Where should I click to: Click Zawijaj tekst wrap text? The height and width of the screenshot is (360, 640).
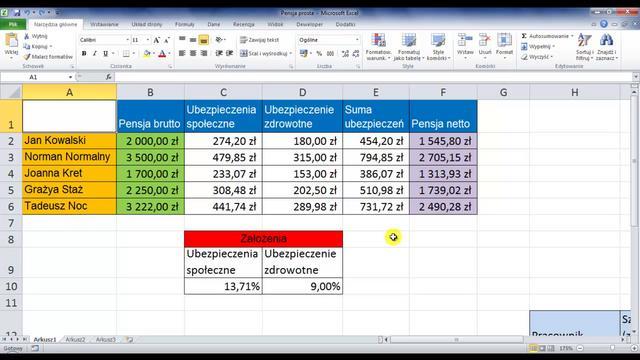260,40
